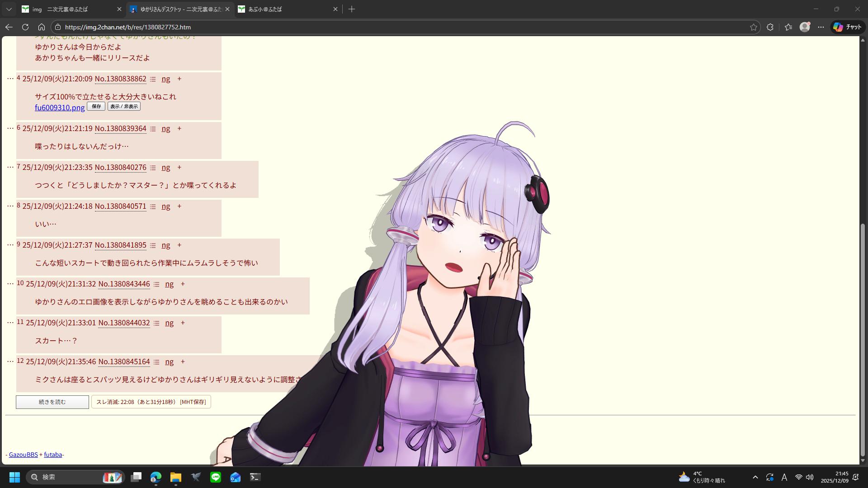Show hidden system tray icons
Viewport: 868px width, 488px height.
click(755, 477)
